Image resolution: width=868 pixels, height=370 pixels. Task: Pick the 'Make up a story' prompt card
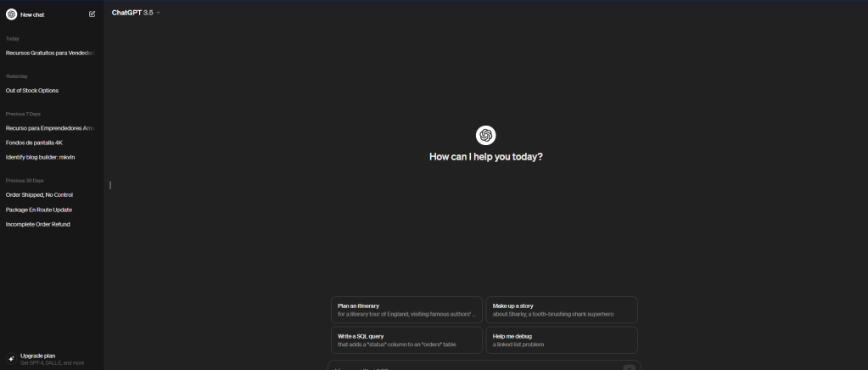click(561, 310)
